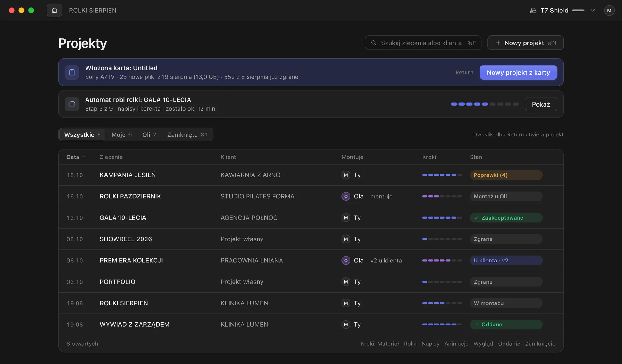Expand the T7 Shield drive dropdown
Screen dimensions: 622x364
[x=593, y=11]
